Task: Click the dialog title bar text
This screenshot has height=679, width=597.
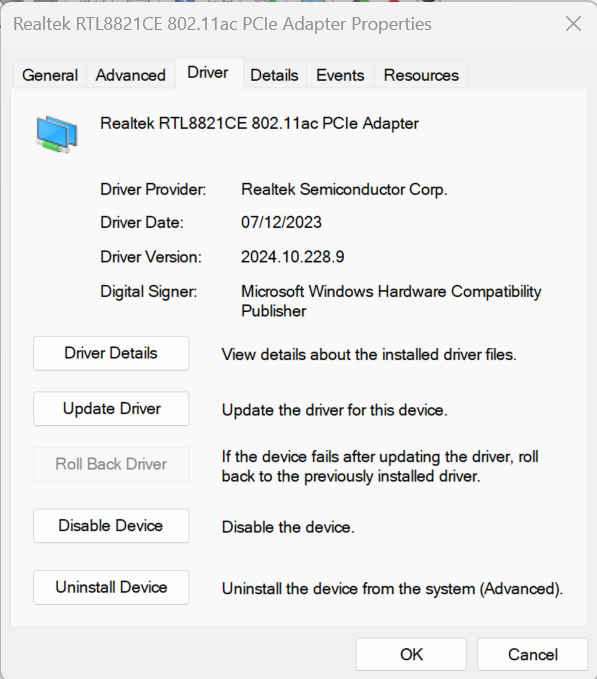Action: pos(223,24)
